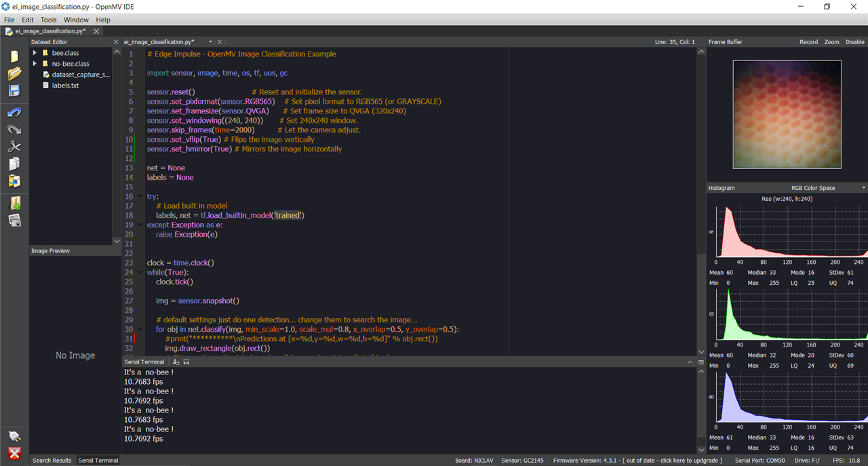The image size is (868, 466).
Task: Switch to the Search Results tab
Action: click(52, 461)
